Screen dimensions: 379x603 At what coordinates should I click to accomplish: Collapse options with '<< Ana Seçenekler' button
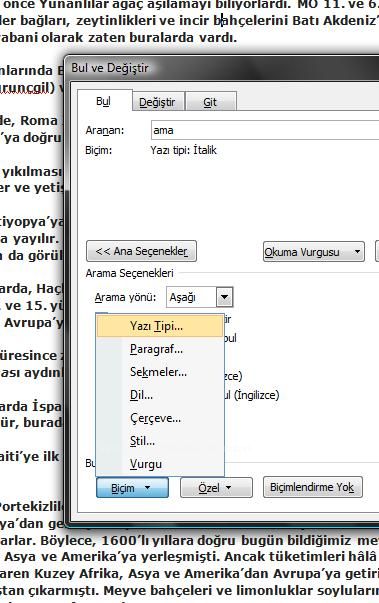pyautogui.click(x=141, y=251)
